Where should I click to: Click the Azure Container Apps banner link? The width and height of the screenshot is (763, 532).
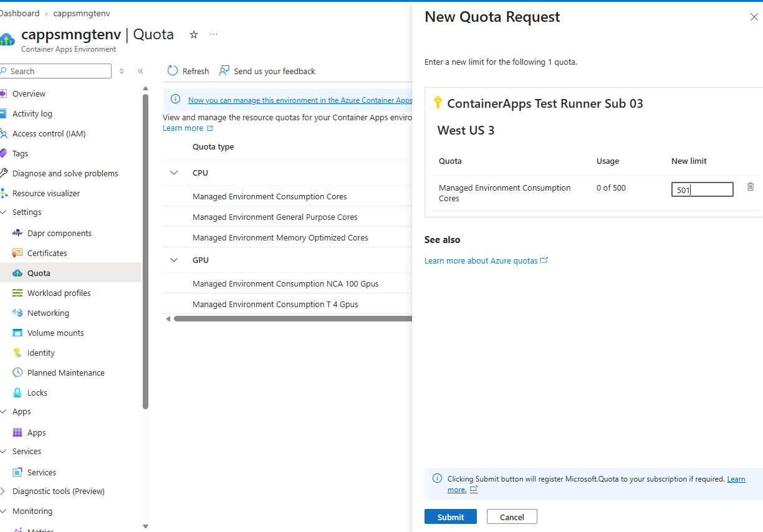(300, 100)
